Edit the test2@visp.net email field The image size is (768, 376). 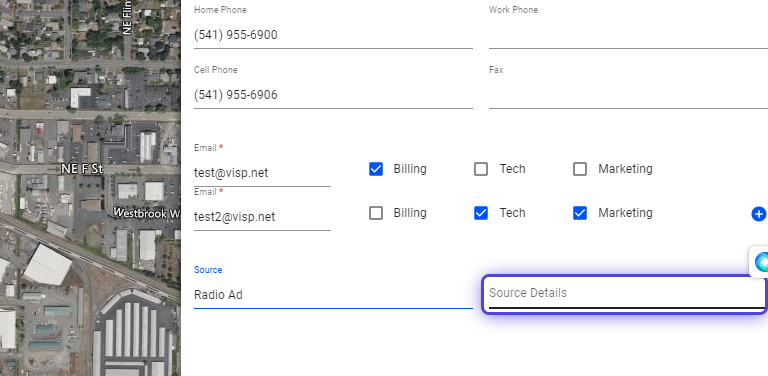262,217
